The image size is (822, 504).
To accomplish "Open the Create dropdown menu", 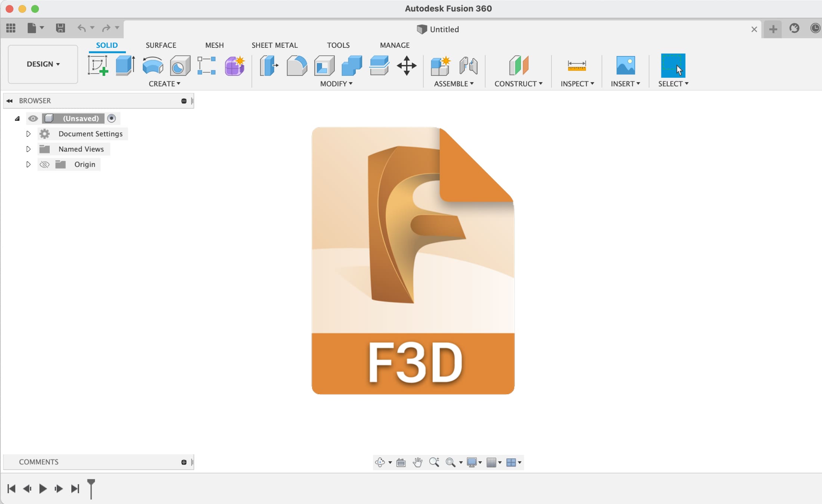I will pos(164,83).
